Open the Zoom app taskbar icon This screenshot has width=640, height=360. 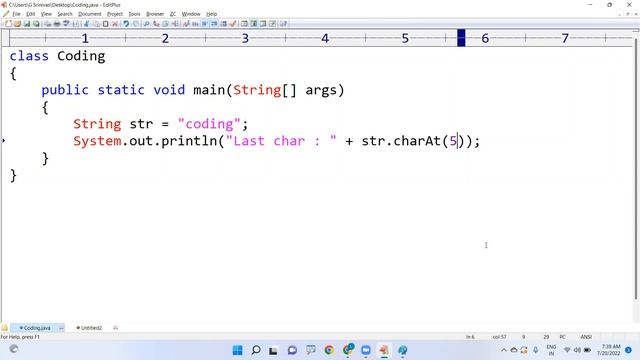(366, 350)
